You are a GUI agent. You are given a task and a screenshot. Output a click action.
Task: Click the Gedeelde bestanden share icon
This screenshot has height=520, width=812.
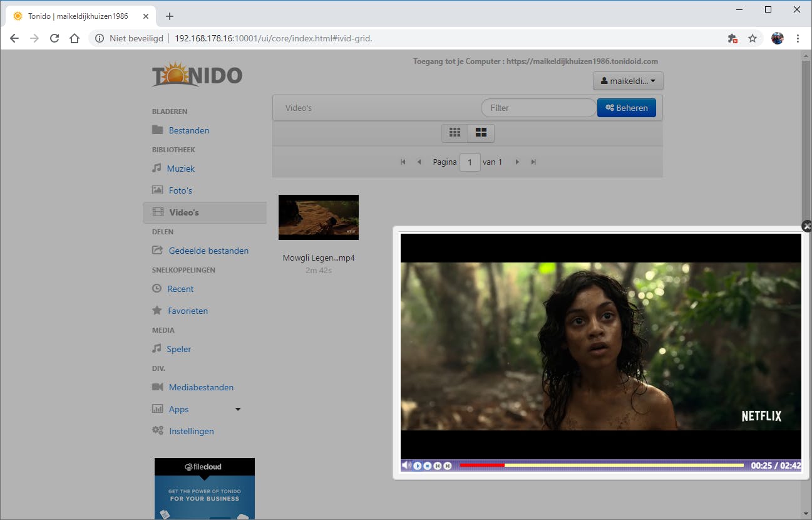[158, 250]
